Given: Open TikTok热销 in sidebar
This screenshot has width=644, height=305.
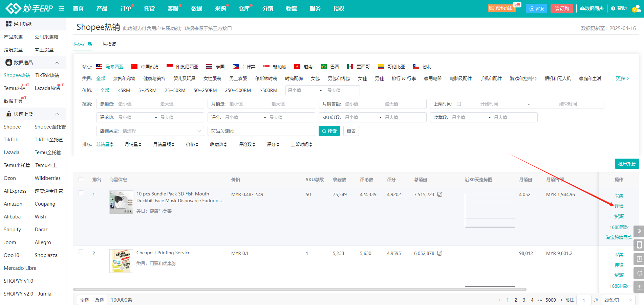Looking at the screenshot, I should coord(47,75).
